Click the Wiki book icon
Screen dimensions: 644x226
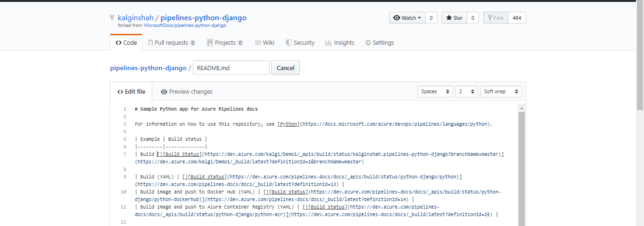click(x=258, y=42)
